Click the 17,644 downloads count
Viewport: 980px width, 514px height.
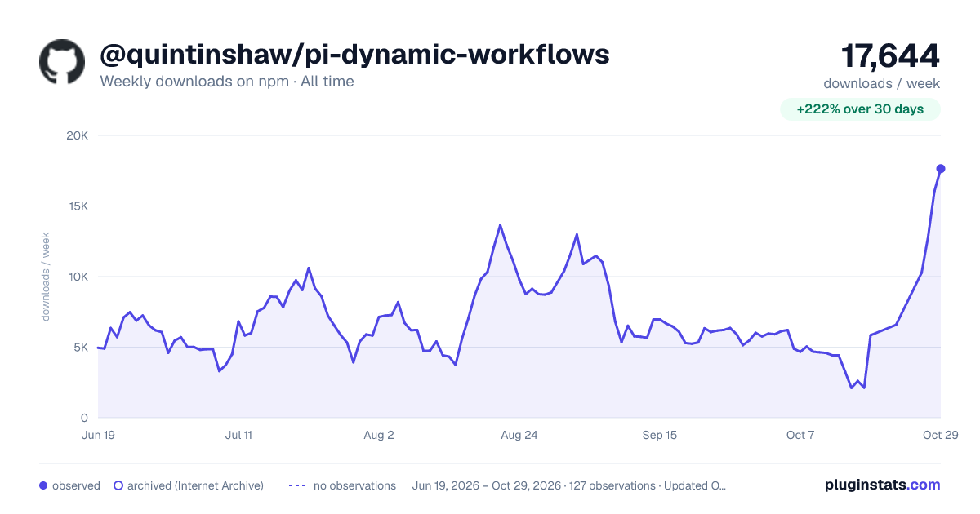tap(890, 56)
